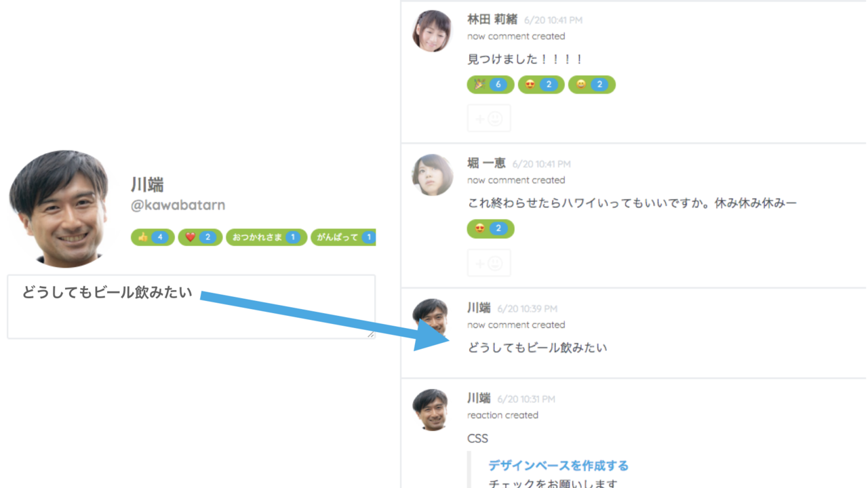Click the thumbs-up reaction with 4
Screen dimensions: 868x488
pyautogui.click(x=153, y=237)
